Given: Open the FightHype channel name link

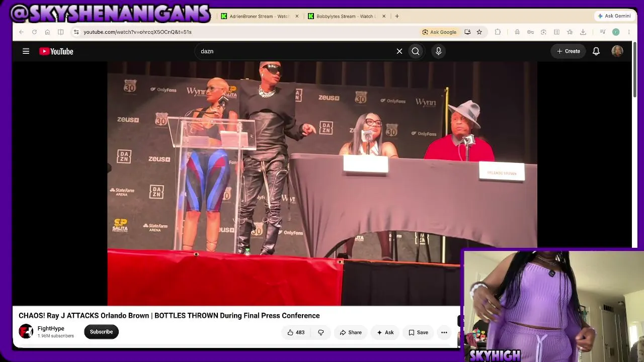Looking at the screenshot, I should click(51, 329).
